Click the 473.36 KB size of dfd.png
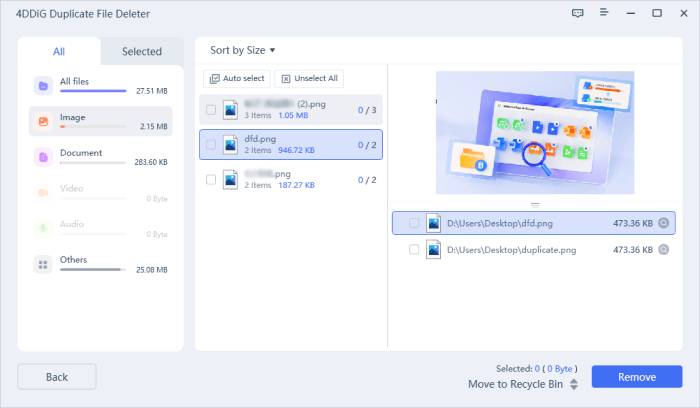The width and height of the screenshot is (700, 408). 633,223
